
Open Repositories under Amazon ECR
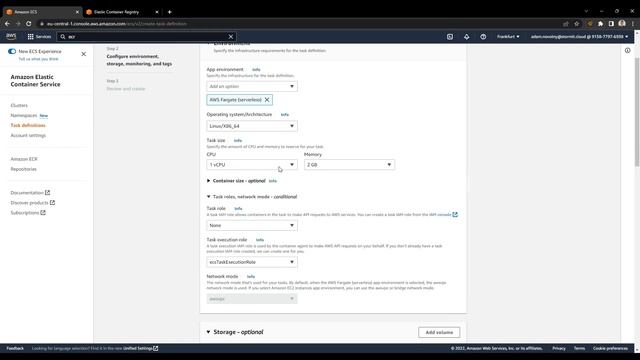pyautogui.click(x=24, y=169)
